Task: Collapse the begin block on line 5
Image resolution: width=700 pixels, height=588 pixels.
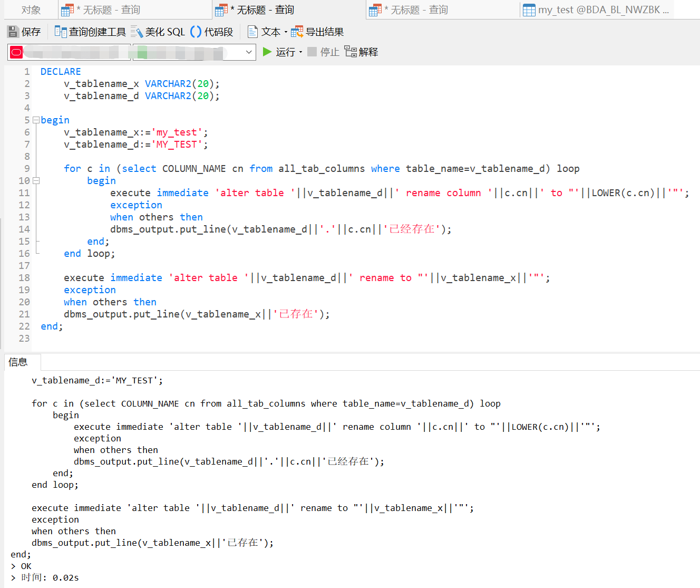Action: (36, 120)
